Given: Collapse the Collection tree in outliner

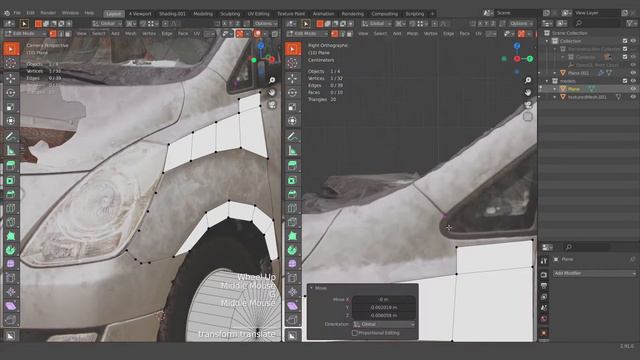Looking at the screenshot, I should click(x=547, y=41).
